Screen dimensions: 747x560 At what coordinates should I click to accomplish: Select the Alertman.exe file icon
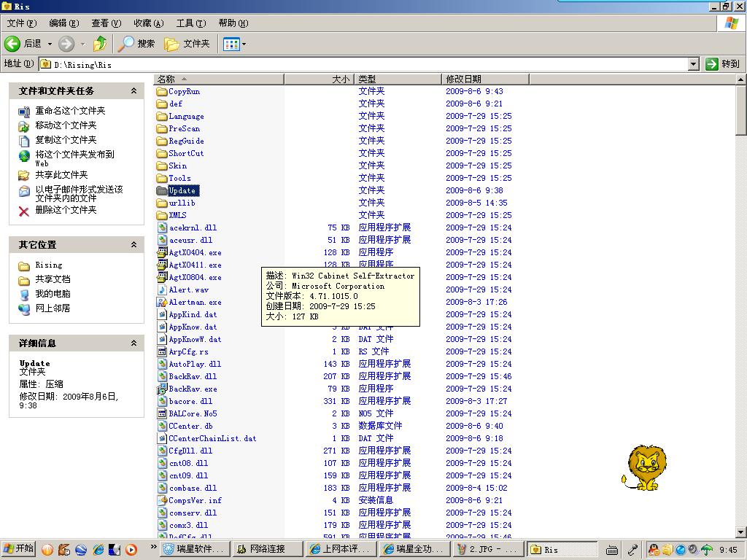(x=163, y=302)
